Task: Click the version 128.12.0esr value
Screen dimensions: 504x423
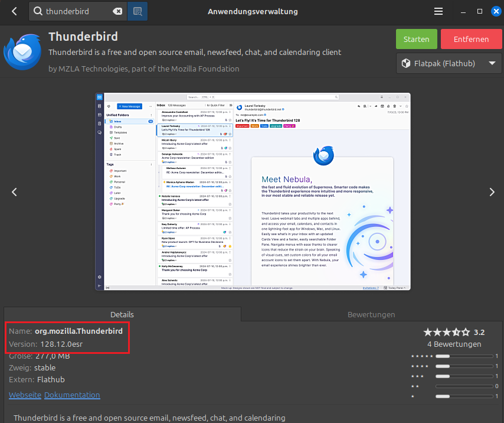Action: (x=61, y=344)
